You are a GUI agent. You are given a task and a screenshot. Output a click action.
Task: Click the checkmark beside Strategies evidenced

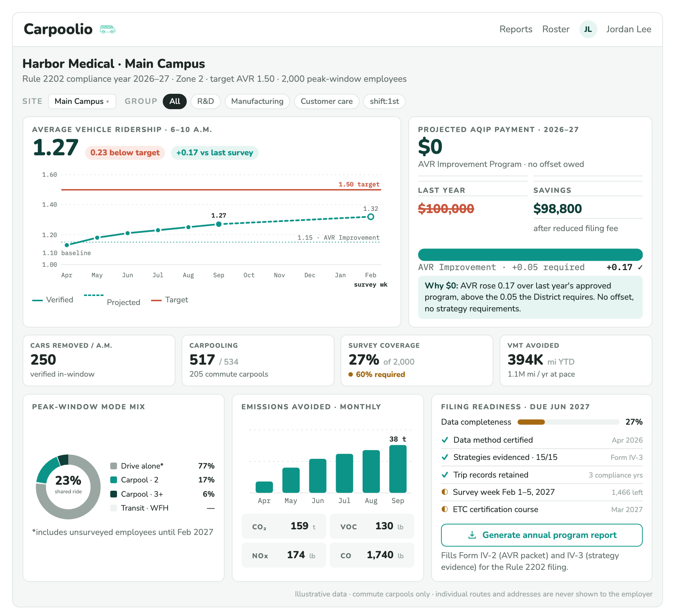445,457
